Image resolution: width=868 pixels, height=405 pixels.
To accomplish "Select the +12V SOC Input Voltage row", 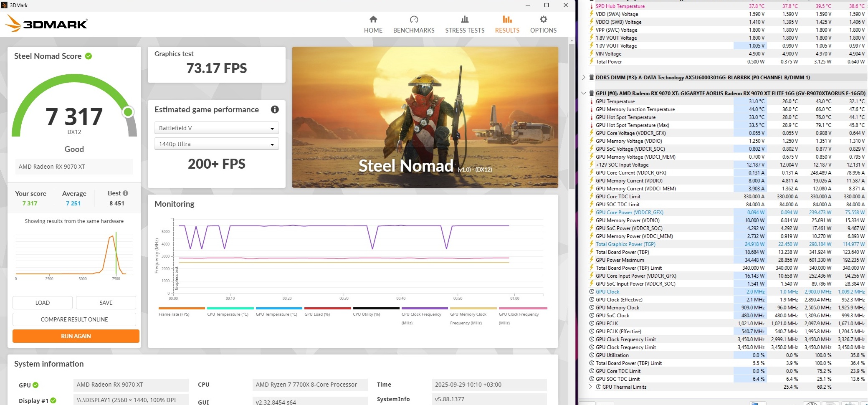I will coord(727,165).
